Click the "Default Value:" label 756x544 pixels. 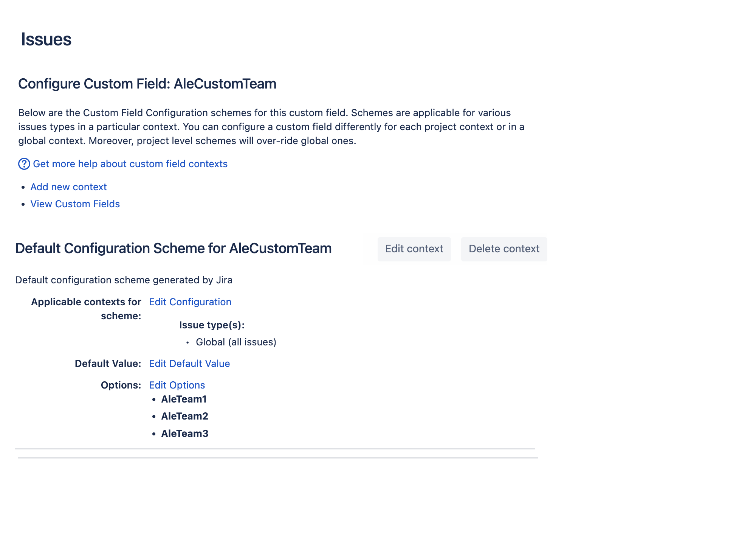click(108, 364)
